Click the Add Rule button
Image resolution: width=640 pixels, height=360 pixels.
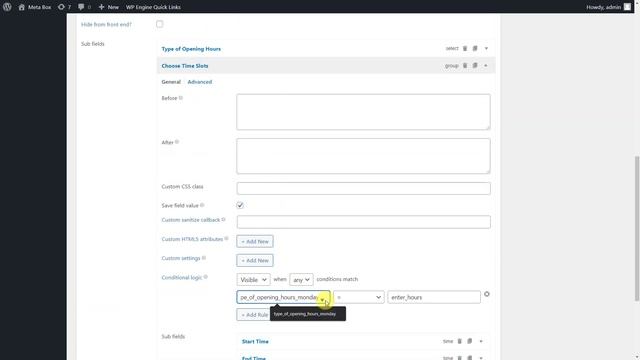click(254, 315)
